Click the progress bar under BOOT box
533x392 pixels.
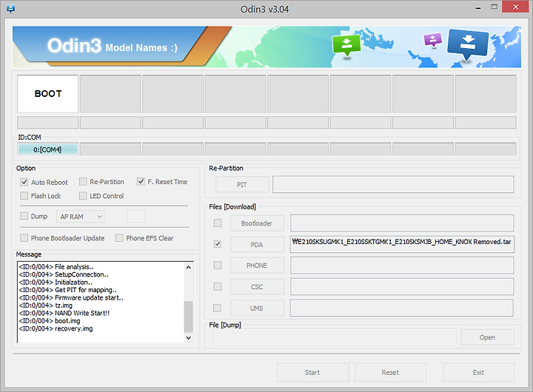48,123
